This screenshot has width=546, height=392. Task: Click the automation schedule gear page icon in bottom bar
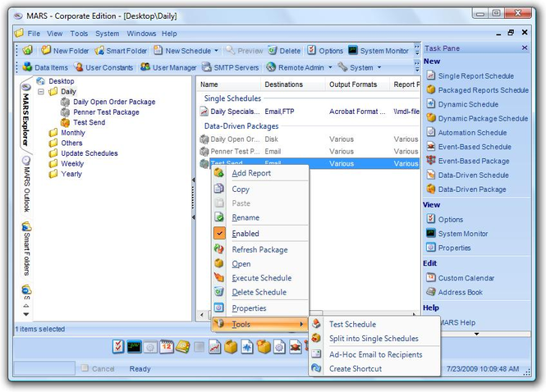coord(279,346)
